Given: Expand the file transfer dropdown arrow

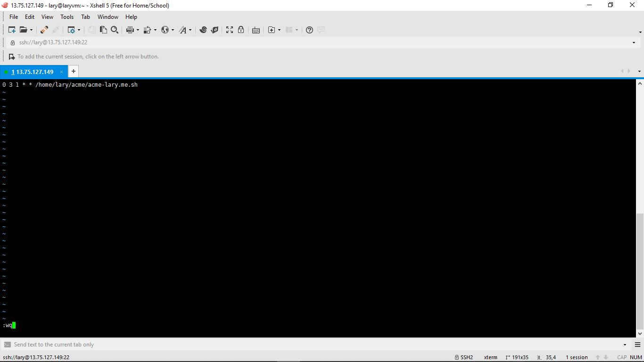Looking at the screenshot, I should click(x=155, y=30).
